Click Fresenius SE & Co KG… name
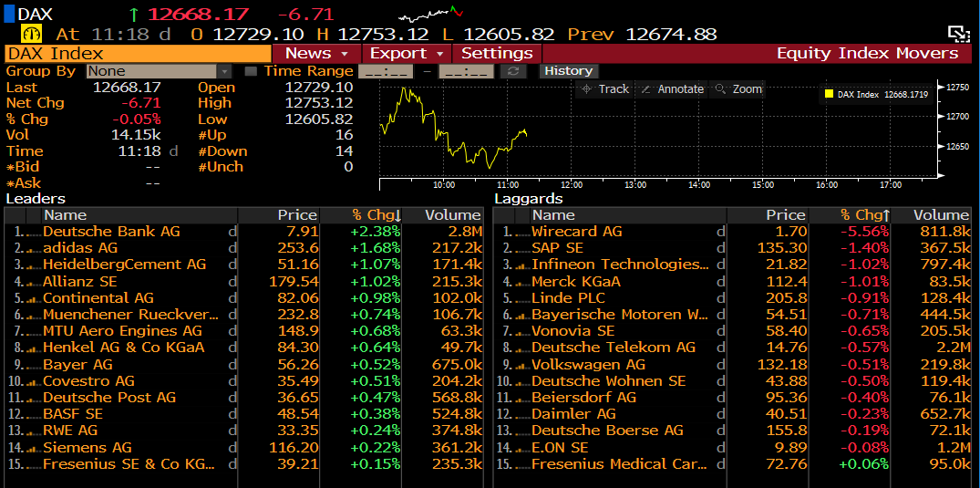 click(x=129, y=464)
